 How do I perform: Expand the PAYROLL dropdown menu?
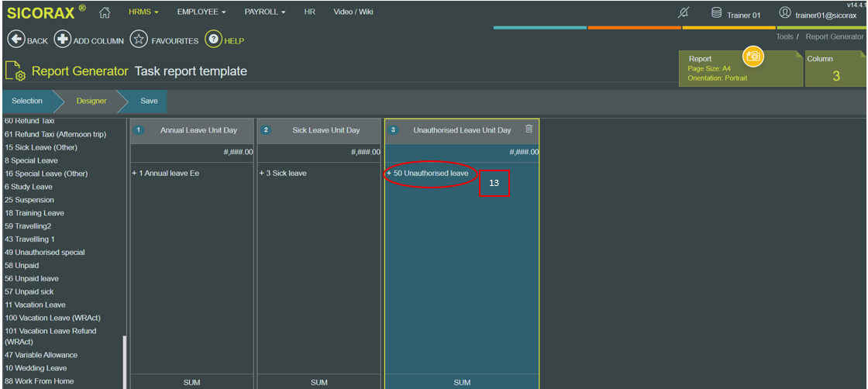[x=265, y=12]
